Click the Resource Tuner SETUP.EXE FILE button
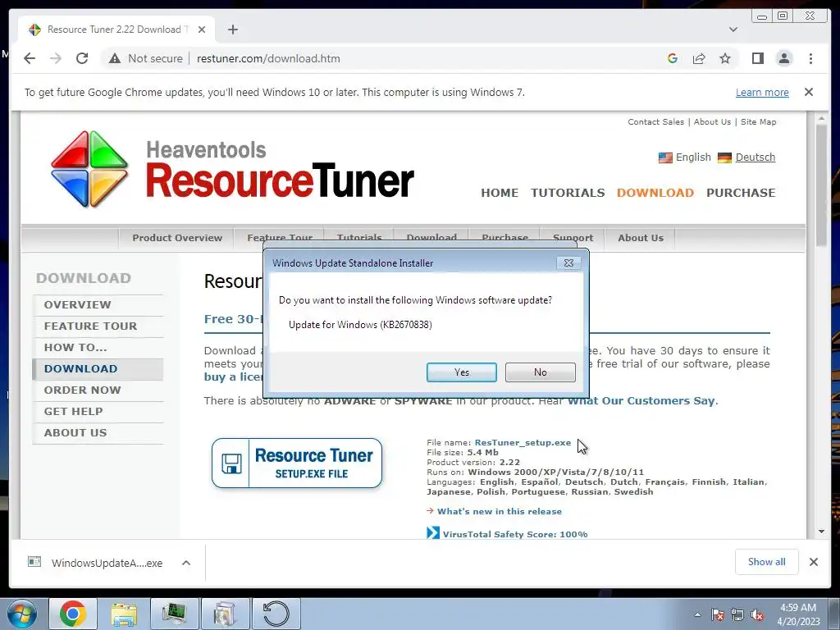Viewport: 840px width, 630px height. click(297, 463)
